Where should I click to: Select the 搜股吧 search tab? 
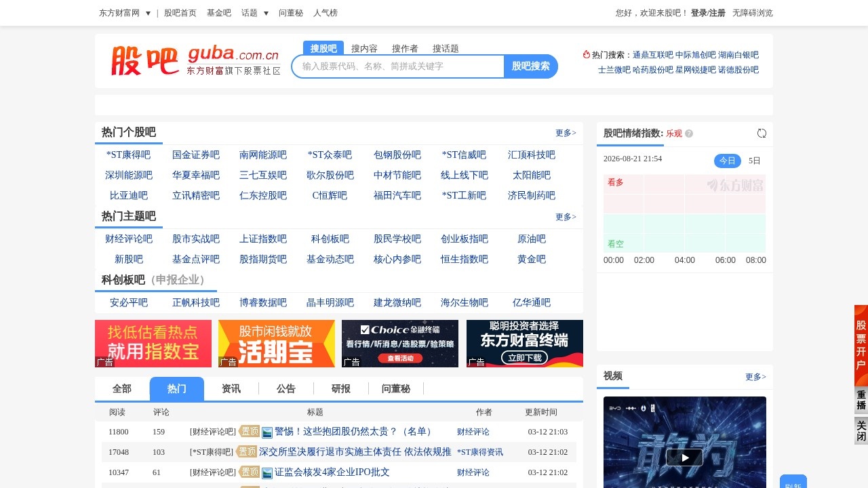pos(323,48)
